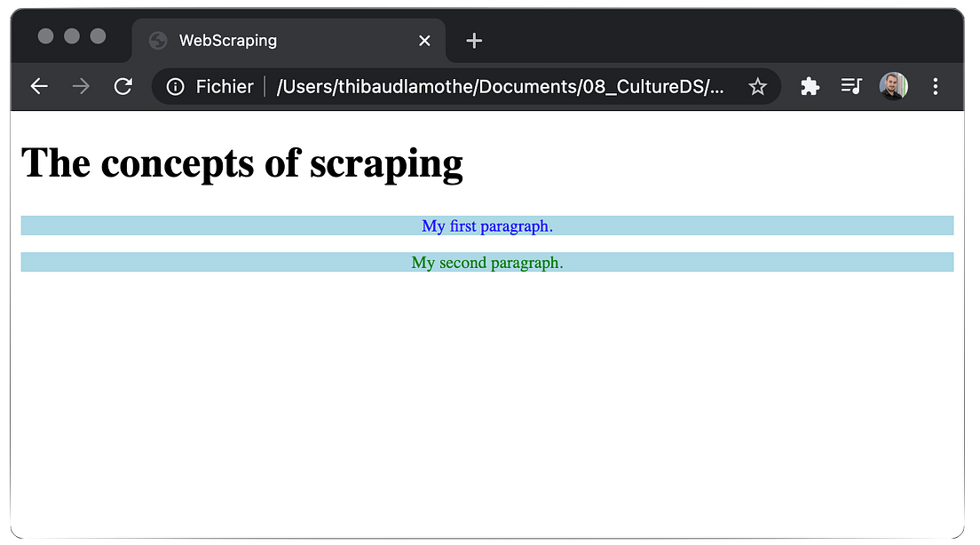Click the forward navigation arrow
The width and height of the screenshot is (980, 545).
pos(80,86)
